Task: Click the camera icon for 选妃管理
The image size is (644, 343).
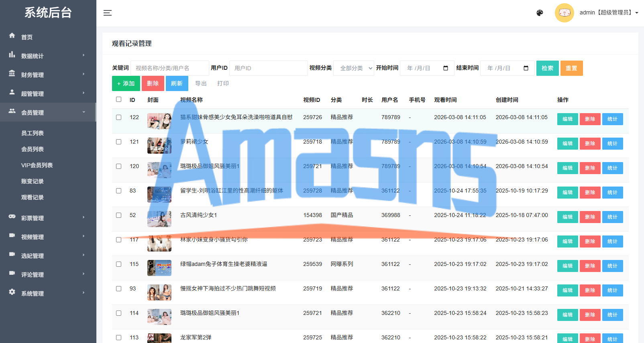Action: (12, 254)
